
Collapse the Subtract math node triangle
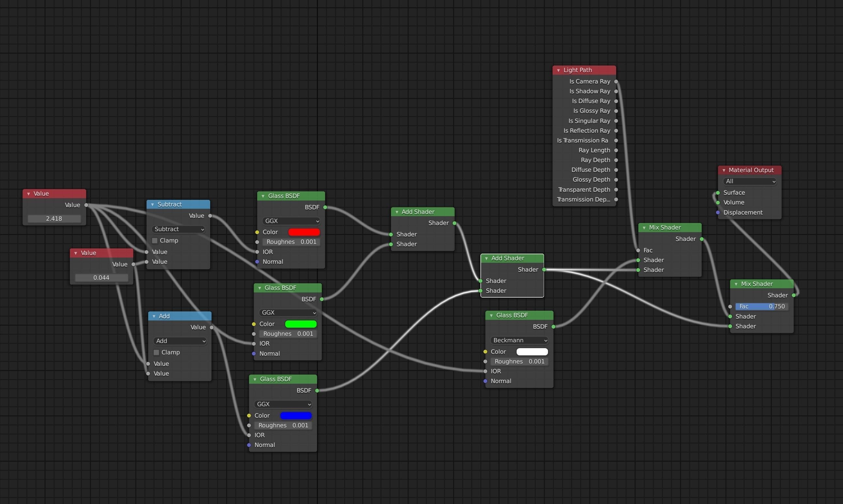tap(152, 204)
